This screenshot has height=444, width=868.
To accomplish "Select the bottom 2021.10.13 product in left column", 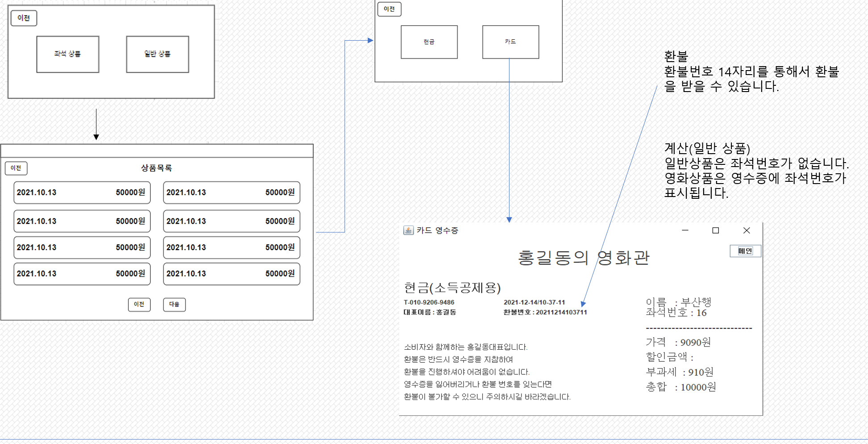I will [82, 274].
